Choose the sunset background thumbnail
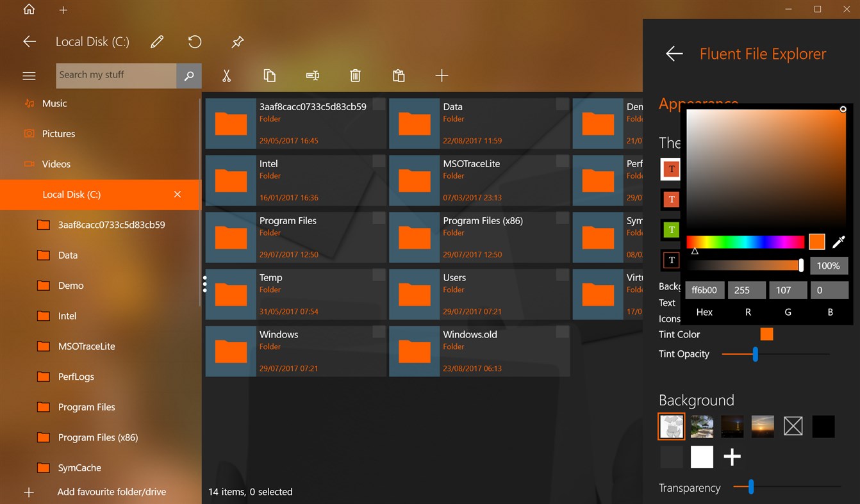The image size is (860, 504). tap(762, 426)
